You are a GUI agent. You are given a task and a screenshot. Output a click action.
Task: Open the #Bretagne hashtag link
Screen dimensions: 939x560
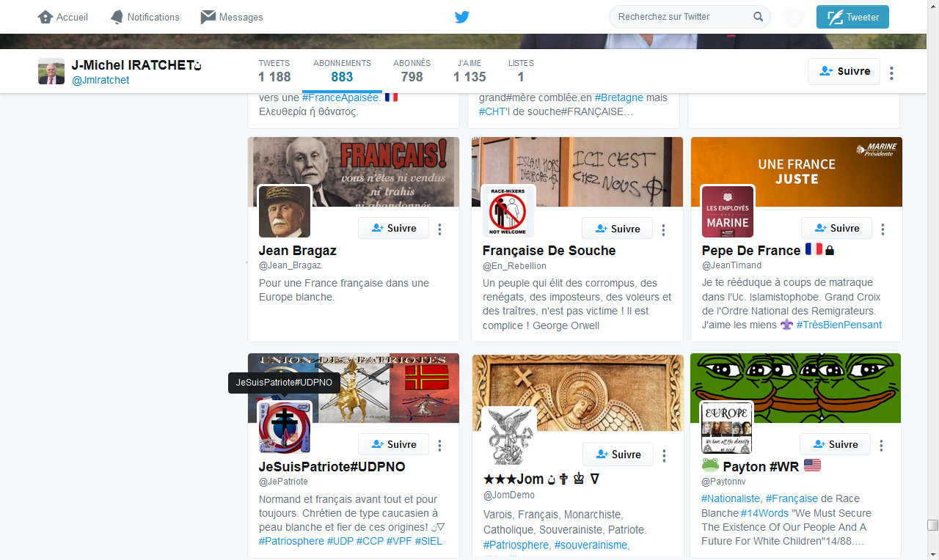(x=618, y=97)
